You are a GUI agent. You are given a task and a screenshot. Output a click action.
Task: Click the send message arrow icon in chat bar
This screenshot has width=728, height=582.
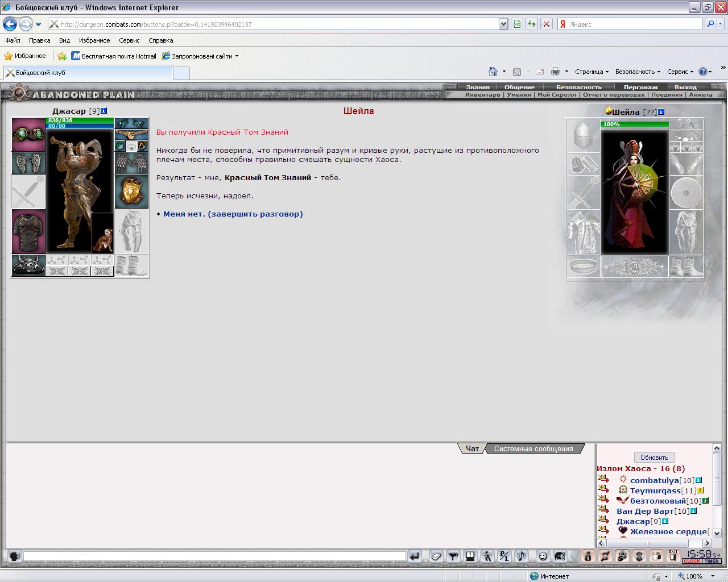pyautogui.click(x=415, y=556)
